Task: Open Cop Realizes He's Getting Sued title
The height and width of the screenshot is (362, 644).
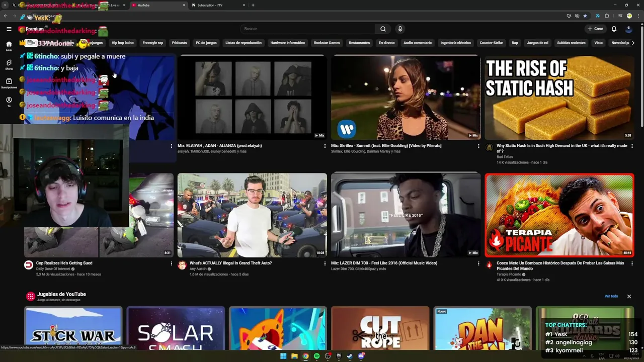Action: [64, 263]
